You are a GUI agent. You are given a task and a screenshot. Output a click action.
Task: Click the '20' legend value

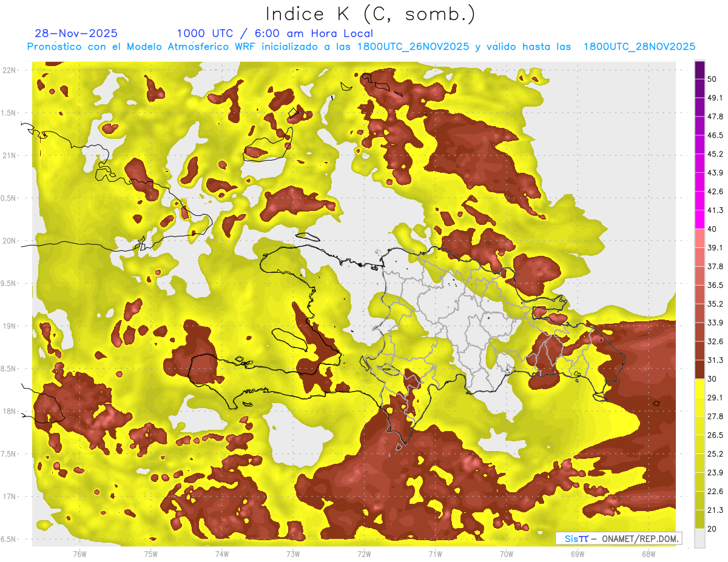(712, 529)
